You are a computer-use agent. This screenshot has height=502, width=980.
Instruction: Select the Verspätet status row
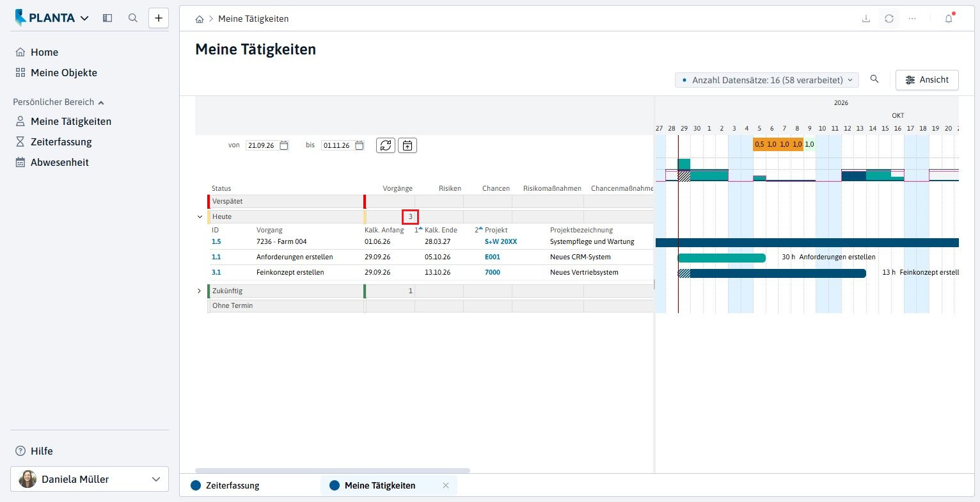(430, 201)
